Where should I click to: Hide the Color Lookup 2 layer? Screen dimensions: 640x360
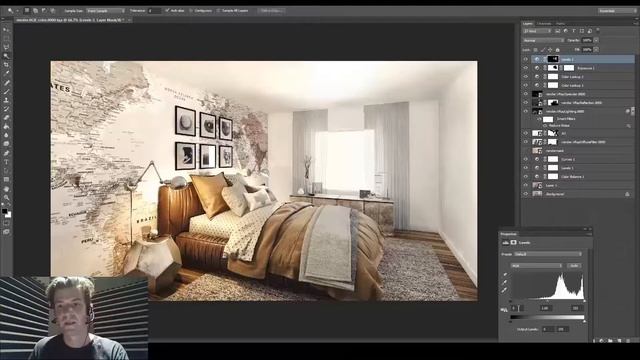[526, 76]
